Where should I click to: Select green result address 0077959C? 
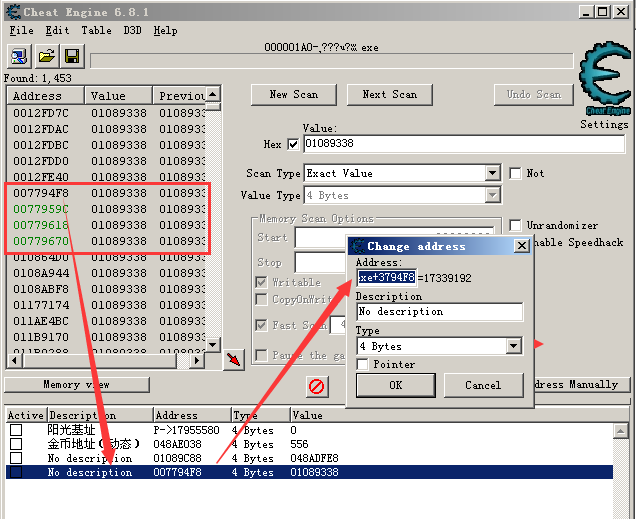pyautogui.click(x=41, y=209)
